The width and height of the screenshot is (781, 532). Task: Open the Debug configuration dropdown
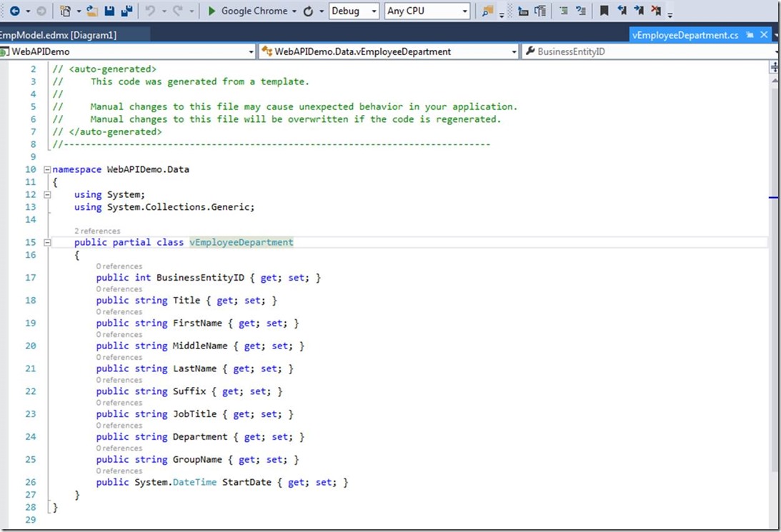click(354, 11)
